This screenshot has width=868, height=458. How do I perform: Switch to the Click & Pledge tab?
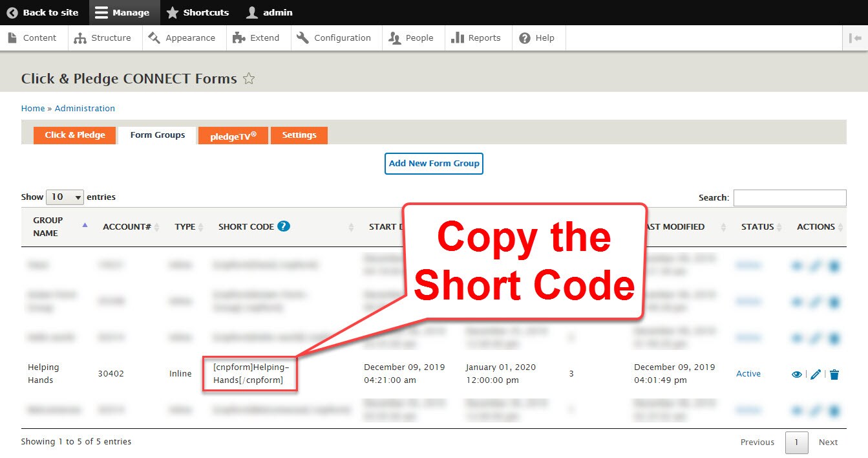75,135
